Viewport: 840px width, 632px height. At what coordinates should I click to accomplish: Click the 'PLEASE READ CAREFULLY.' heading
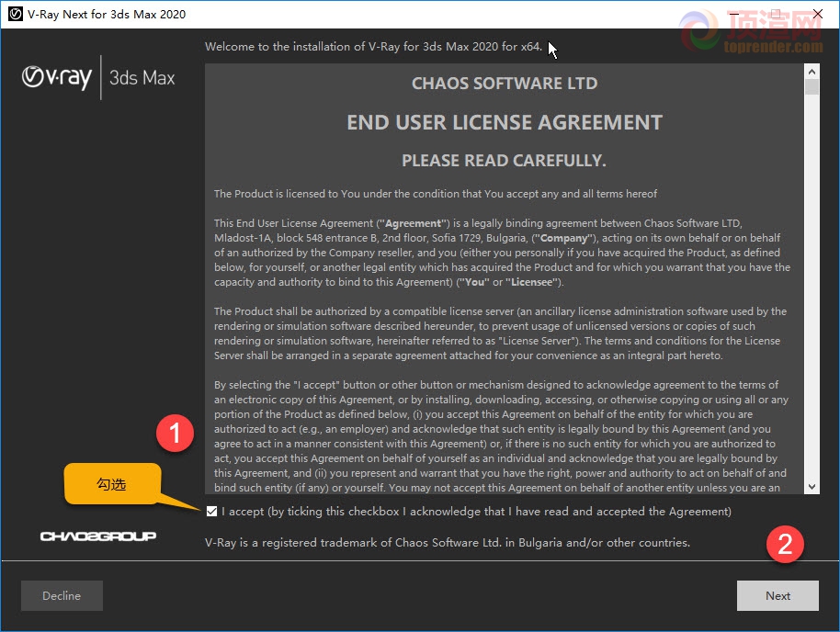(x=505, y=161)
